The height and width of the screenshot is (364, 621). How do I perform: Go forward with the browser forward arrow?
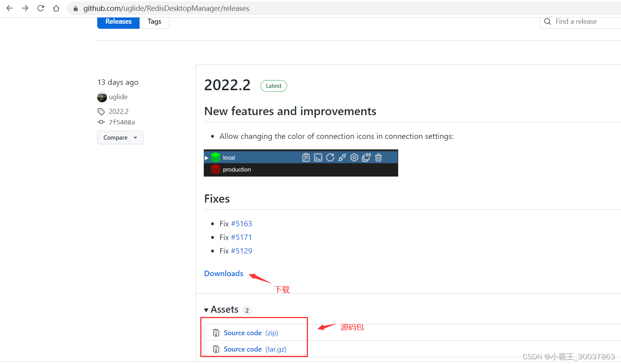click(25, 8)
